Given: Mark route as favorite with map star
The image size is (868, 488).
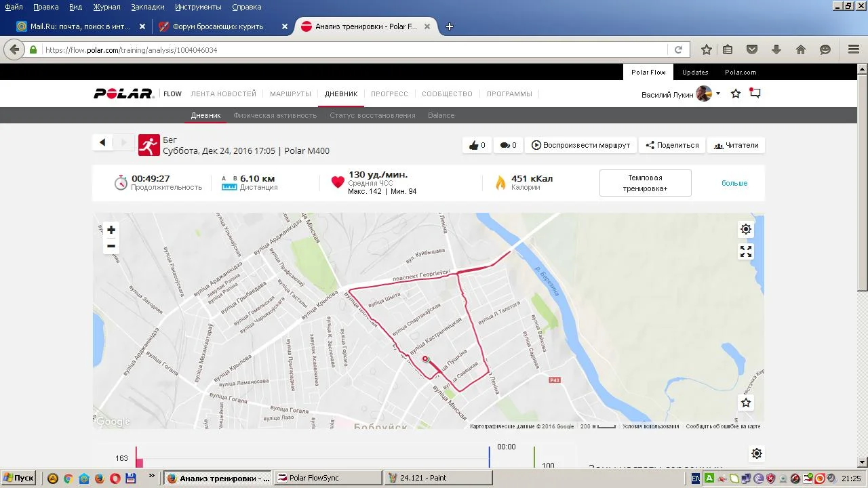Looking at the screenshot, I should click(746, 403).
